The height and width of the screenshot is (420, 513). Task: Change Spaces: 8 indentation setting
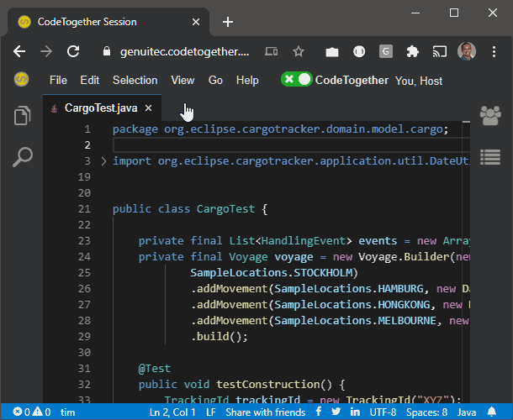426,412
